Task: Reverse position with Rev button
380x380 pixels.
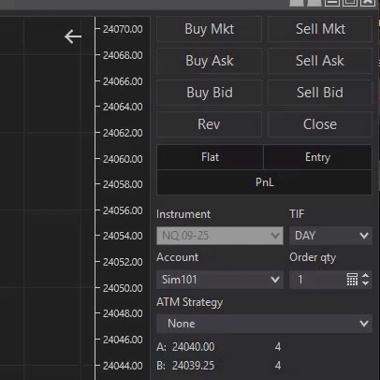Action: click(x=209, y=124)
